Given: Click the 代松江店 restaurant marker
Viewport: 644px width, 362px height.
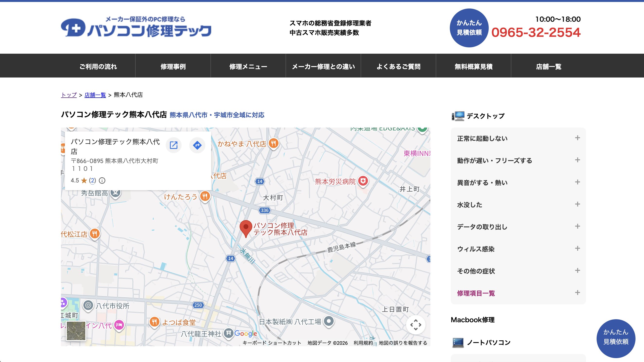Looking at the screenshot, I should coord(95,234).
